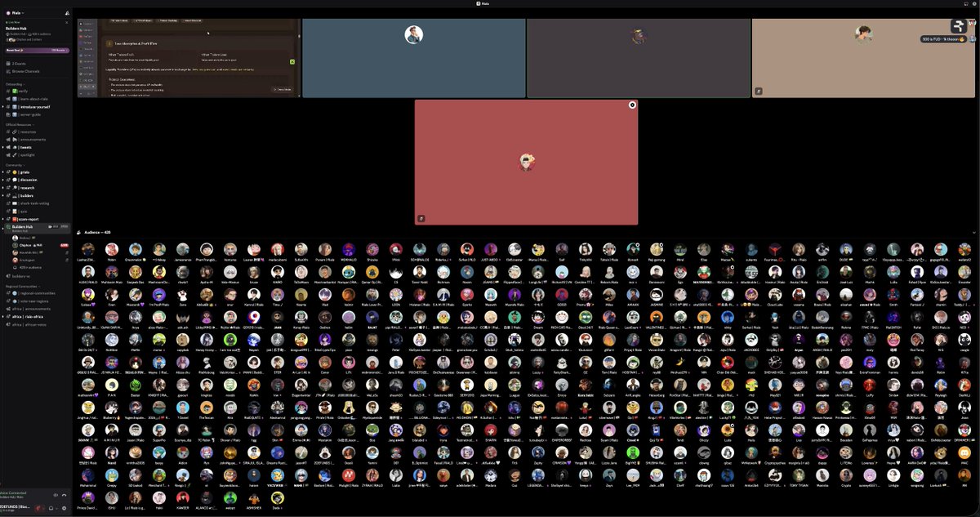The width and height of the screenshot is (980, 517).
Task: Open the scam-report channel
Action: click(x=37, y=219)
